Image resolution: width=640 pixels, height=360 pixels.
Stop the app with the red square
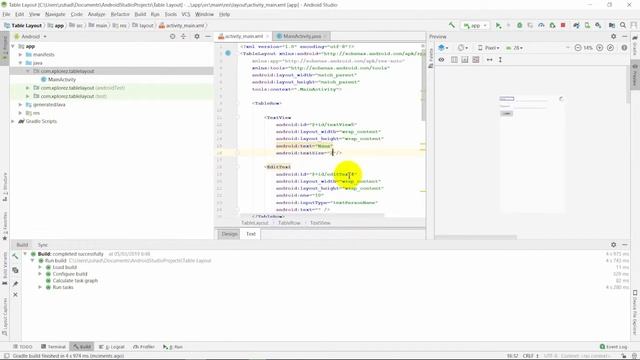563,25
